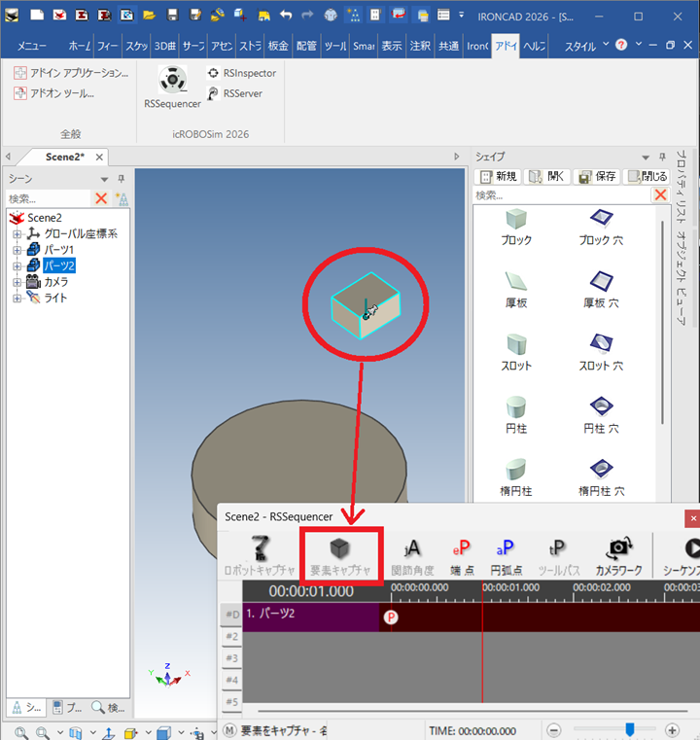Pick the 楕円柱 穴 shape
The height and width of the screenshot is (740, 700).
click(601, 478)
